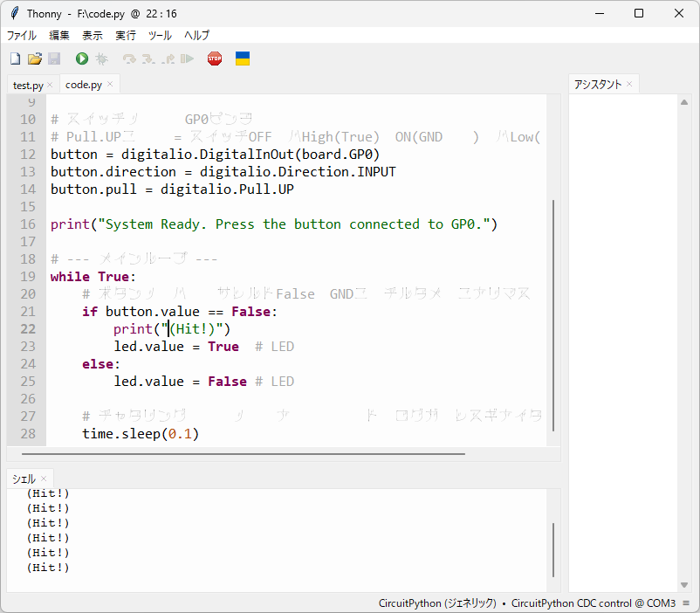
Task: Open the ファイル menu
Action: click(22, 36)
